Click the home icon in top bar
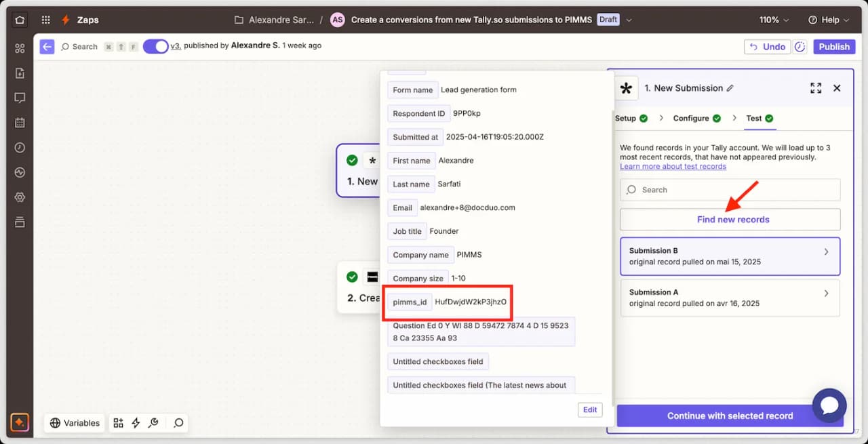This screenshot has height=444, width=868. 20,20
